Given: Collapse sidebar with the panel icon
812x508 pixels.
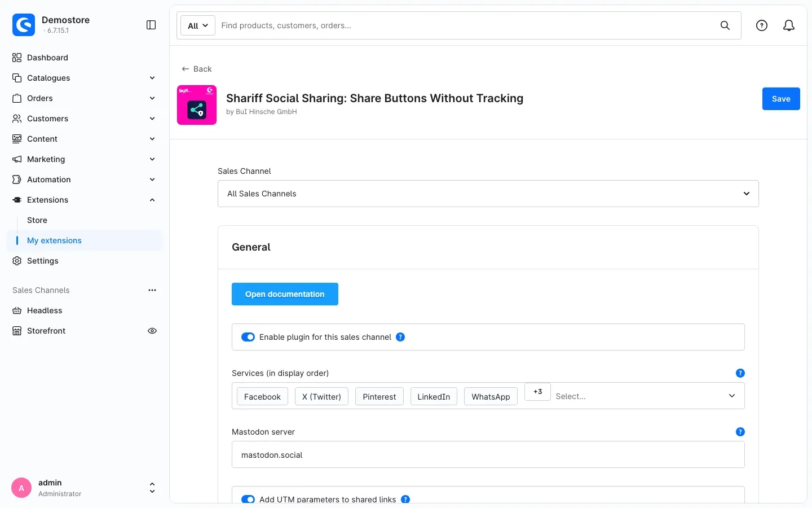Looking at the screenshot, I should point(151,25).
